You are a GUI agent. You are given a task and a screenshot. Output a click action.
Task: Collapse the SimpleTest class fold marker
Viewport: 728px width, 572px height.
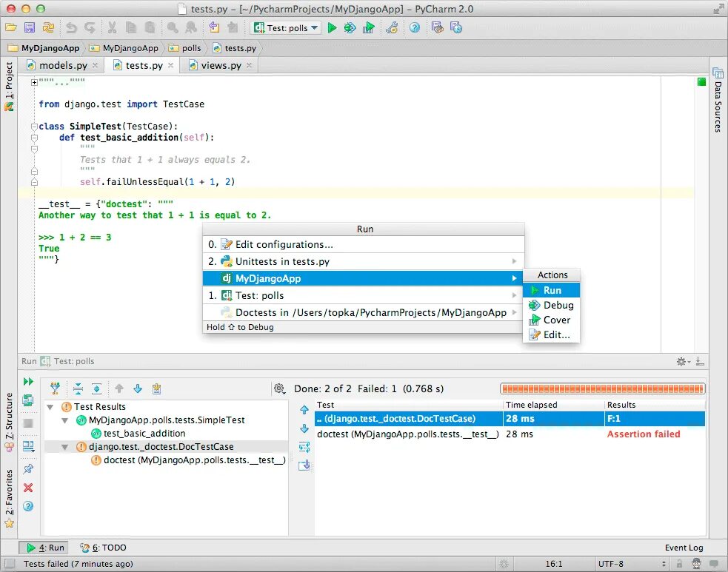[34, 127]
